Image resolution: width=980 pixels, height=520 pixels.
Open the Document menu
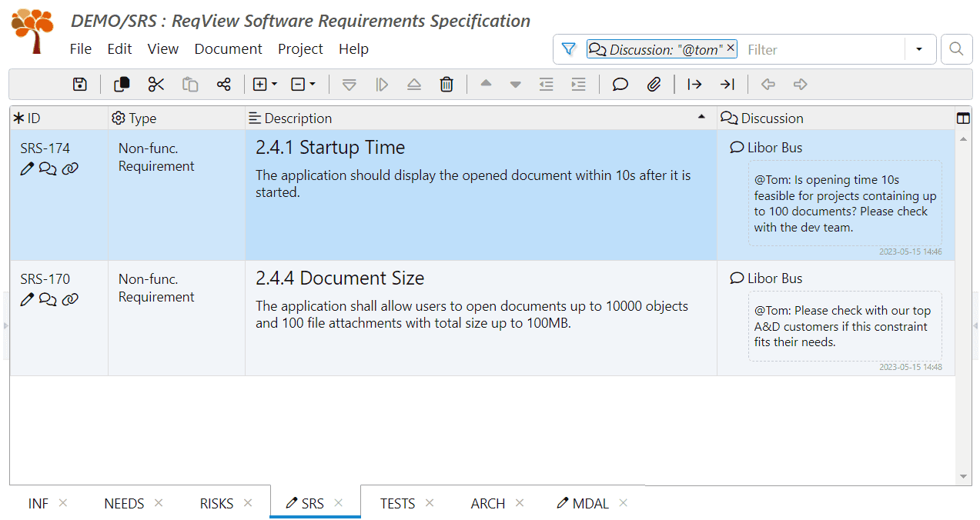click(x=229, y=48)
